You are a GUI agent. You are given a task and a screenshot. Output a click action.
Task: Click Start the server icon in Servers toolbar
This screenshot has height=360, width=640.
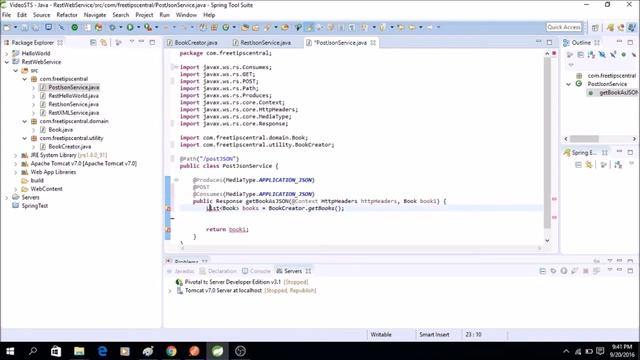pyautogui.click(x=564, y=271)
